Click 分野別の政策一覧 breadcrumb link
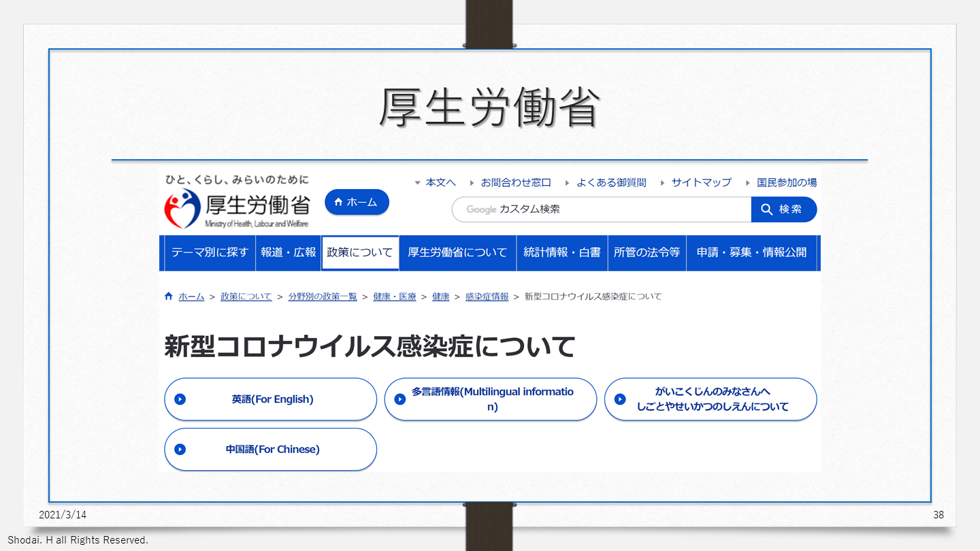The height and width of the screenshot is (551, 980). pyautogui.click(x=322, y=297)
